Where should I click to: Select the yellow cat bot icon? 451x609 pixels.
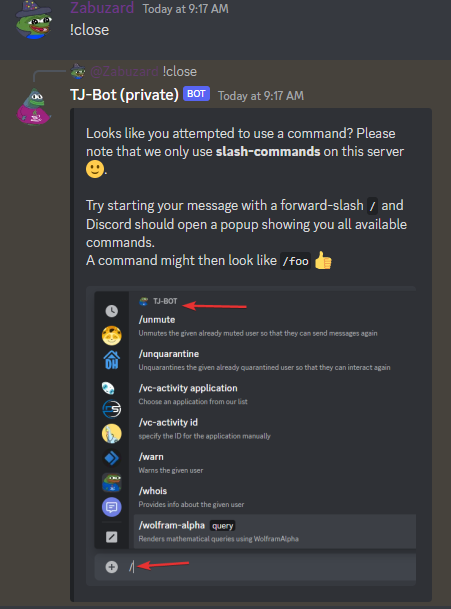coord(111,335)
